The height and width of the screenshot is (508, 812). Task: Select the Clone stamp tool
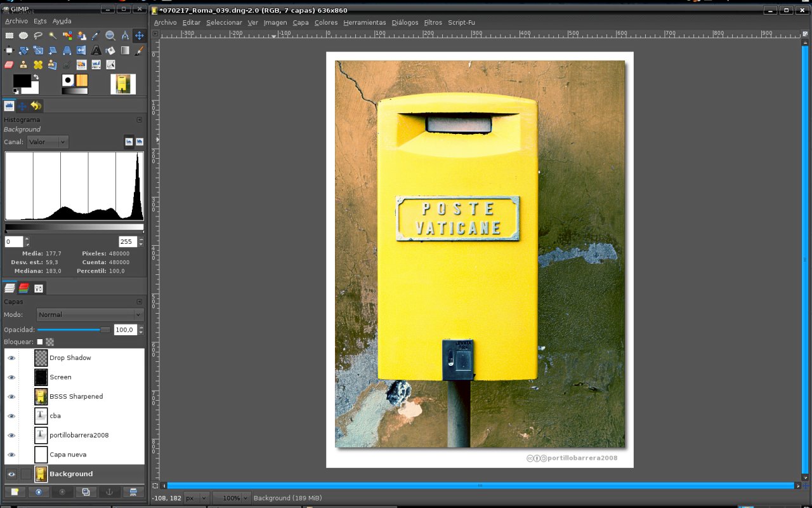coord(23,65)
